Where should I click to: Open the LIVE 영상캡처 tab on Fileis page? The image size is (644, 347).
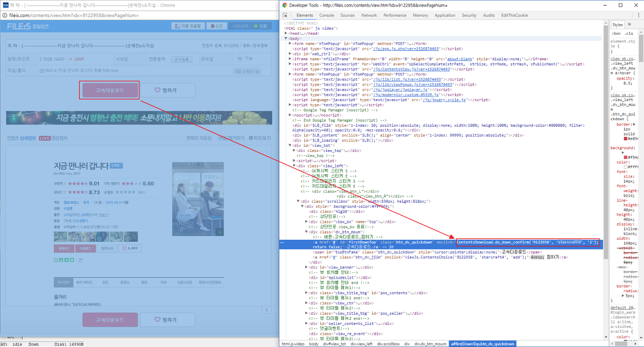click(x=53, y=138)
